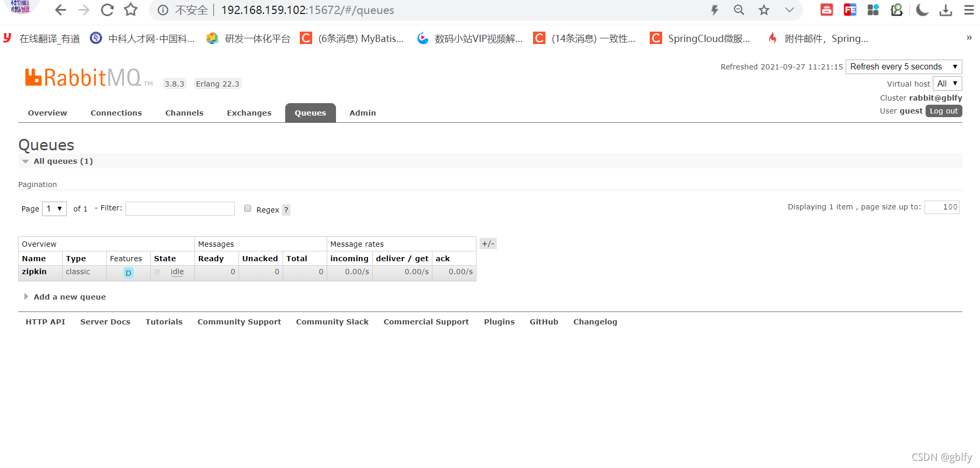
Task: Click the D durable feature badge
Action: [x=129, y=273]
